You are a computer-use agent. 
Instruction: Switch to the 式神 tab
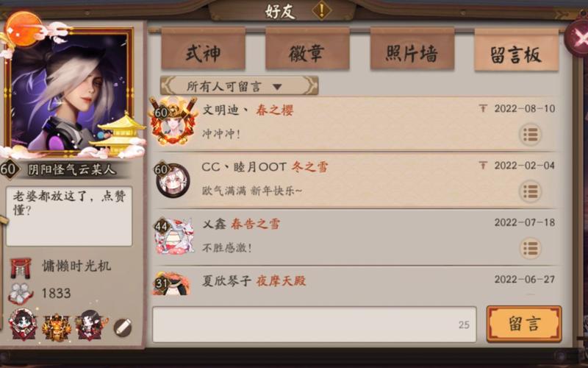[204, 49]
